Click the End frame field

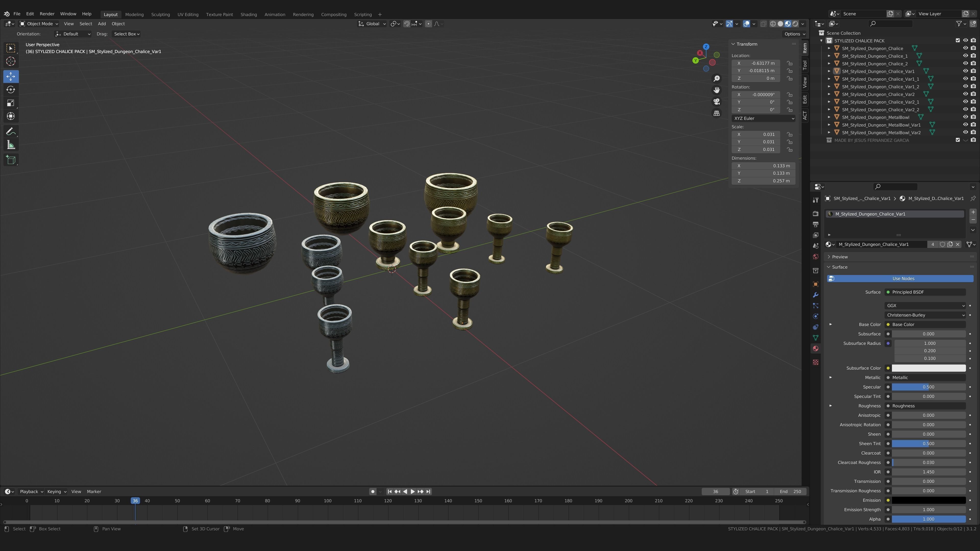click(790, 492)
